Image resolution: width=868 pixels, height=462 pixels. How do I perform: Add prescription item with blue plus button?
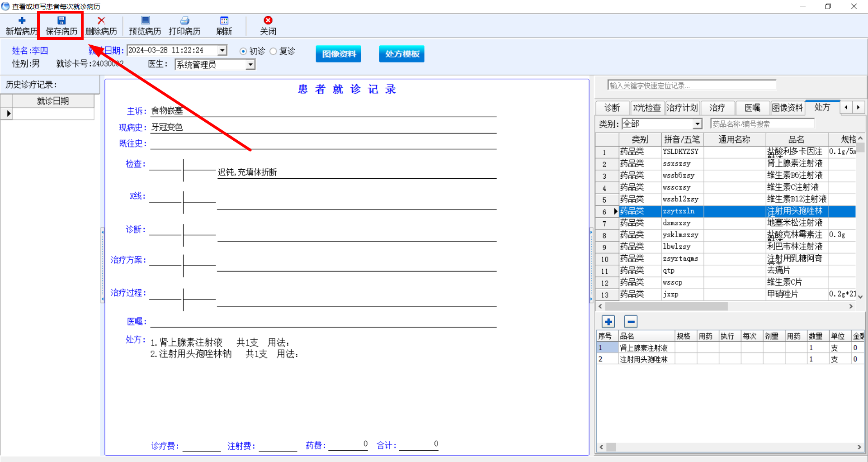coord(609,322)
